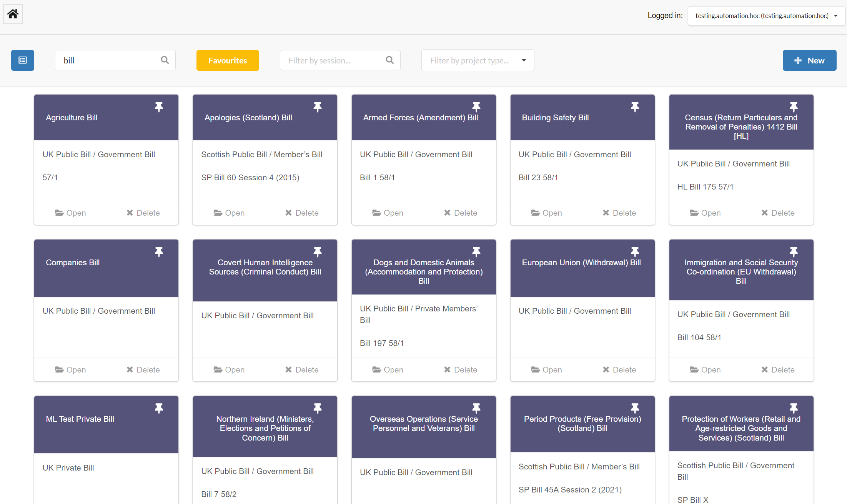The width and height of the screenshot is (847, 504).
Task: Pin the Armed Forces (Amendment) Bill card
Action: pos(476,107)
